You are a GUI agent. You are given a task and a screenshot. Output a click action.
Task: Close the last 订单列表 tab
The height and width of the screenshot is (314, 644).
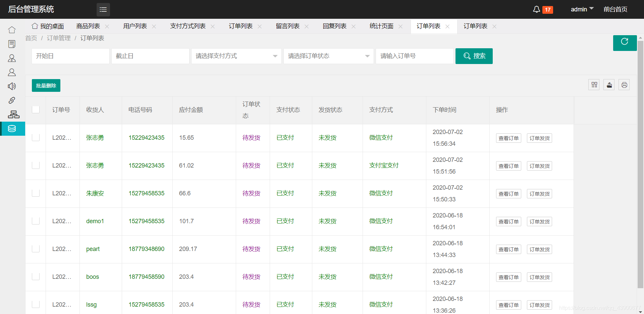[494, 26]
